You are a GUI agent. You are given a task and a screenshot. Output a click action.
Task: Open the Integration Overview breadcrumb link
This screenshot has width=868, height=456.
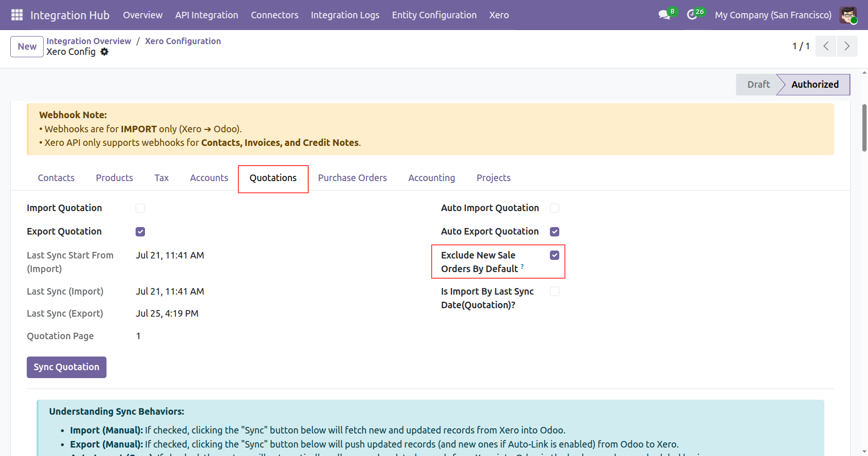[x=89, y=41]
